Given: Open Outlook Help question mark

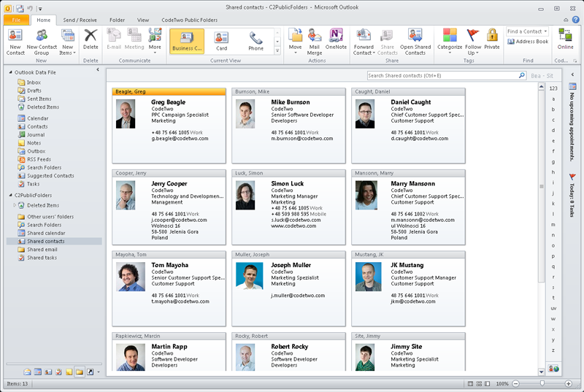Looking at the screenshot, I should (x=575, y=20).
